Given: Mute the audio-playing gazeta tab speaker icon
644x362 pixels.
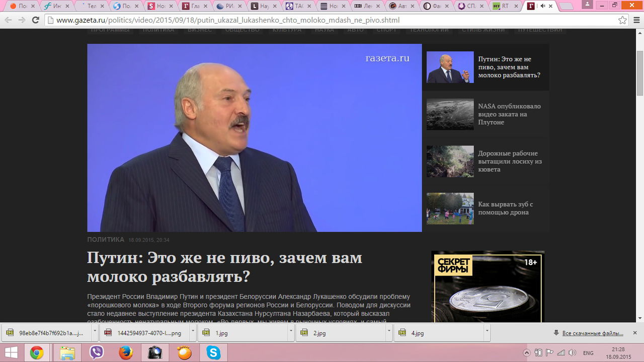Looking at the screenshot, I should click(x=543, y=6).
